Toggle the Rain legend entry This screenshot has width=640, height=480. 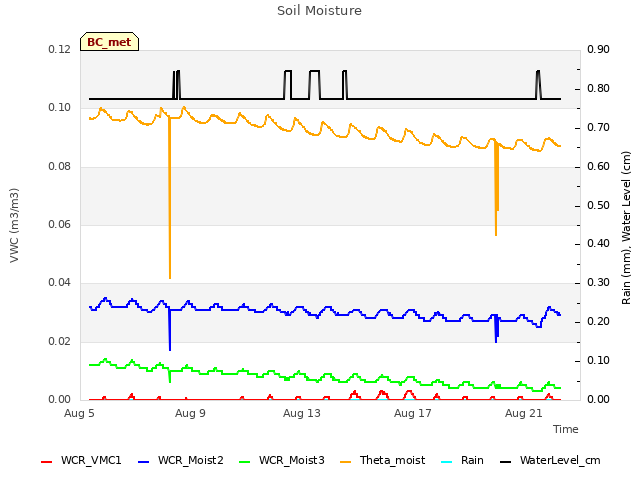[462, 460]
